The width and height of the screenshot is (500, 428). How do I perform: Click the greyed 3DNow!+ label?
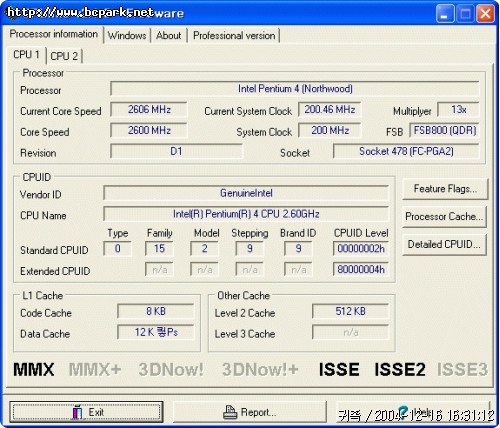260,369
